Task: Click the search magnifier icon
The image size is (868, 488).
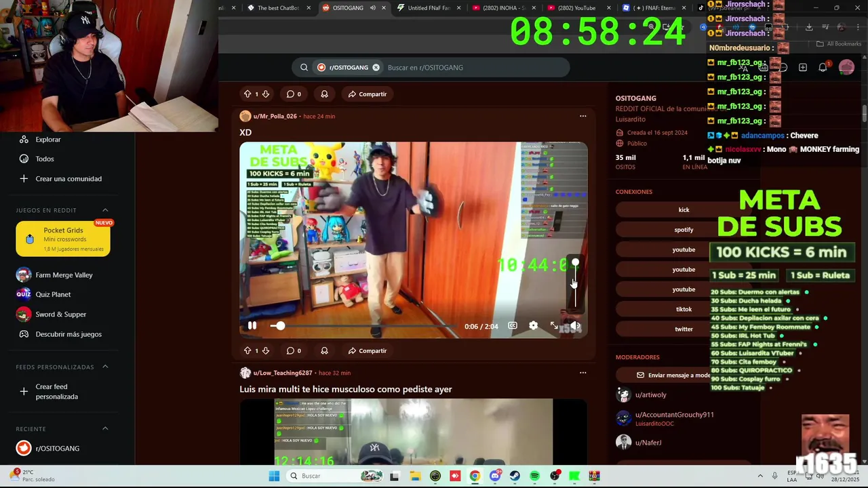Action: coord(304,68)
